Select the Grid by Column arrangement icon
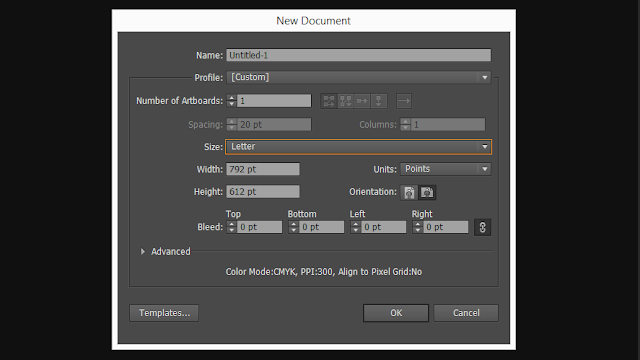The image size is (640, 360). (345, 101)
